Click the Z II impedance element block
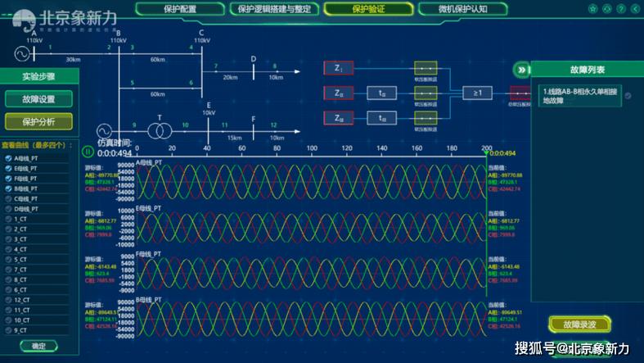 339,93
